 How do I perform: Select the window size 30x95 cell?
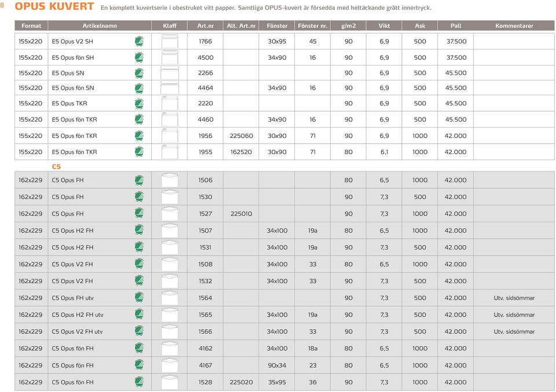[277, 42]
